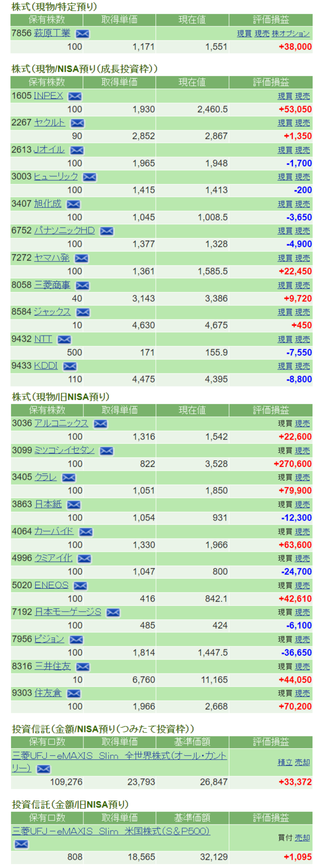The height and width of the screenshot is (868, 326).
Task: Click the envelope icon beside 日本モーゲージS
Action: pyautogui.click(x=113, y=612)
